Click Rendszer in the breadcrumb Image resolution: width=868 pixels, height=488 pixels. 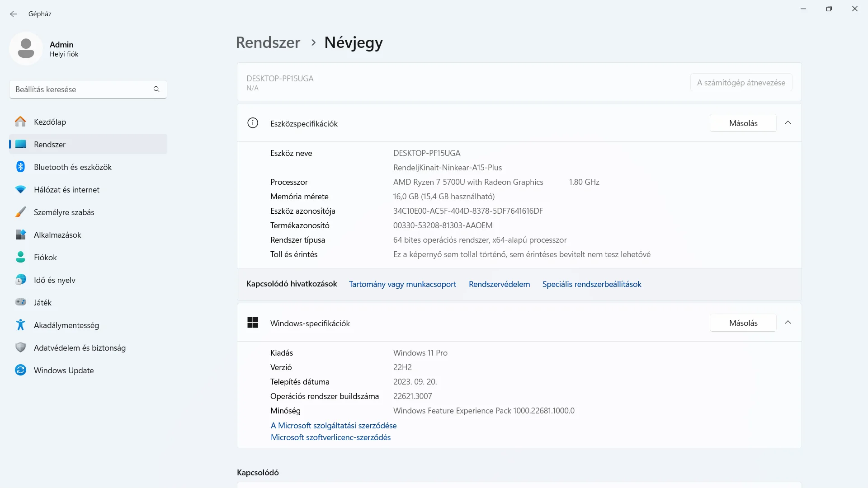point(268,42)
